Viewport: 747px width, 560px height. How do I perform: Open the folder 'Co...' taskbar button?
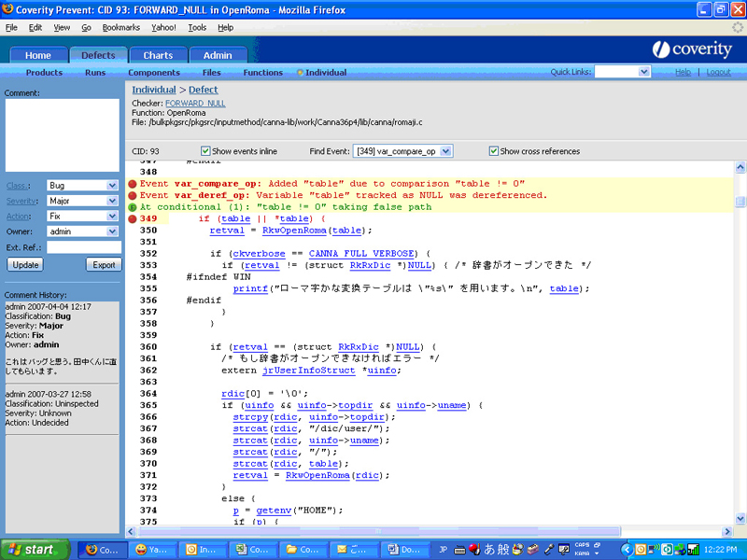click(303, 550)
